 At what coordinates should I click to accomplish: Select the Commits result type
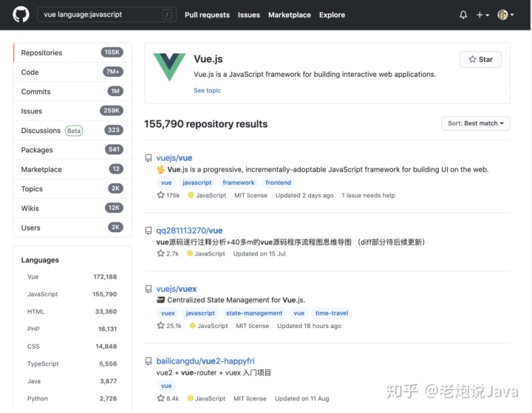click(x=72, y=92)
